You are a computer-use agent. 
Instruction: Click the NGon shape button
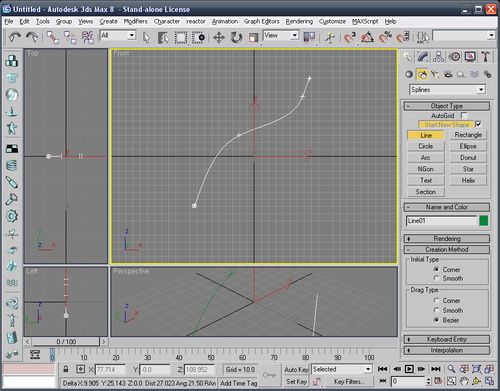point(426,169)
